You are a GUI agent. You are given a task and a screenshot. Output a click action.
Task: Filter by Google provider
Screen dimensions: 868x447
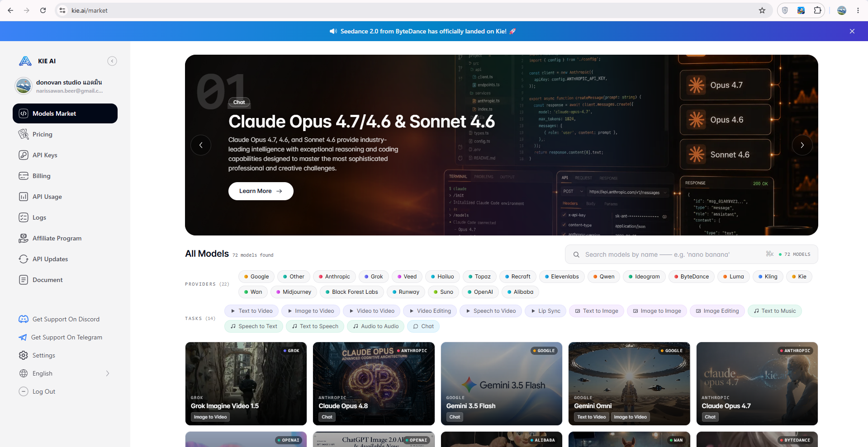256,277
